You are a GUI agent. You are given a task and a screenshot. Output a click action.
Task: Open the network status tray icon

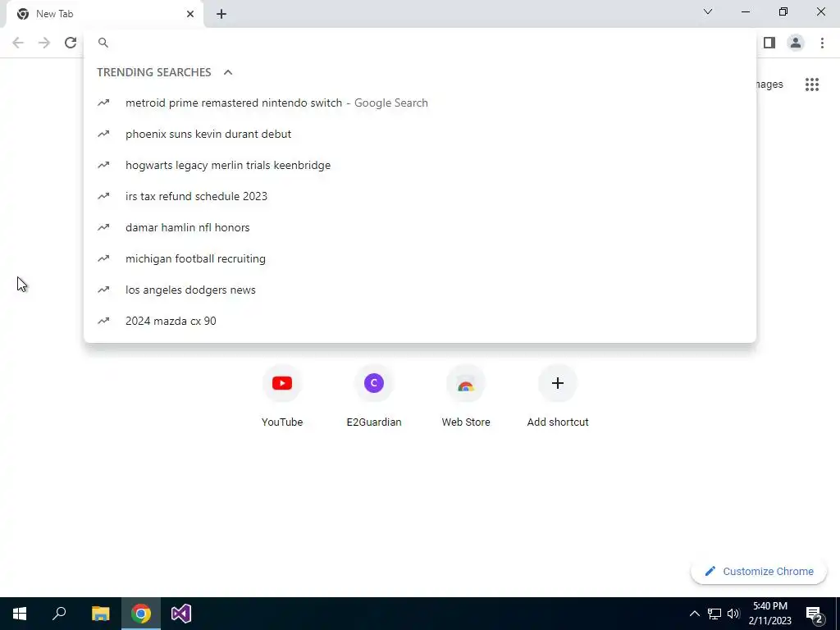click(714, 614)
